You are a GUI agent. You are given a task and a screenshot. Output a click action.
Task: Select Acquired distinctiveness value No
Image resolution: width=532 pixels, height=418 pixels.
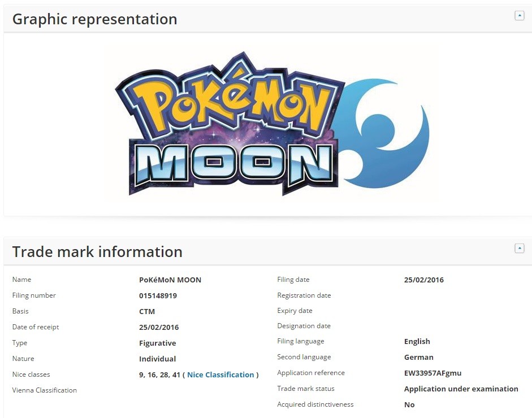pyautogui.click(x=409, y=404)
